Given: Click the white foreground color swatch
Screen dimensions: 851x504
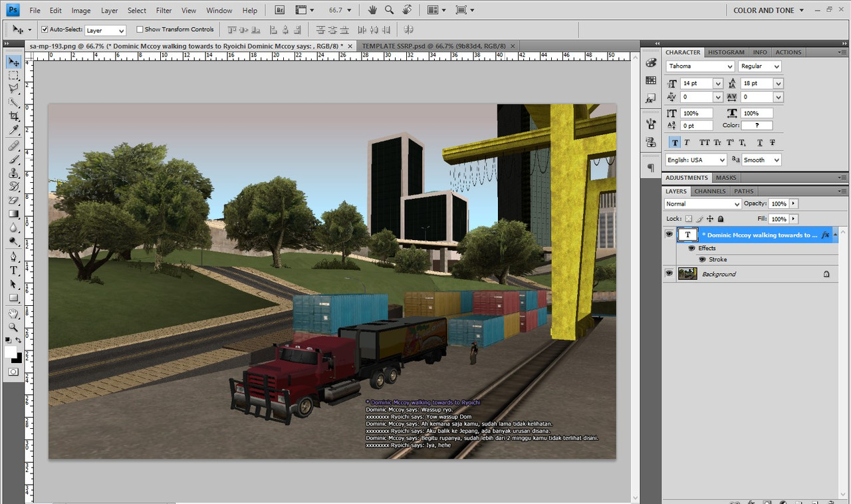Looking at the screenshot, I should [x=10, y=352].
